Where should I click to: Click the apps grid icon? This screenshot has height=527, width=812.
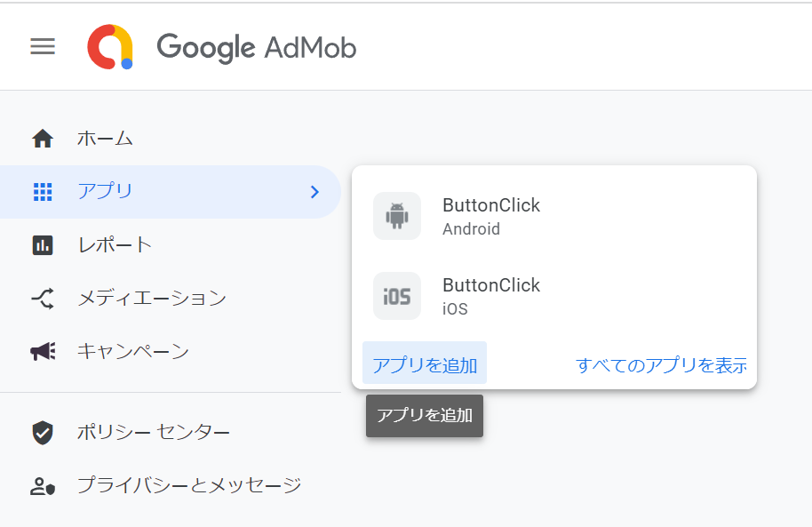[43, 192]
